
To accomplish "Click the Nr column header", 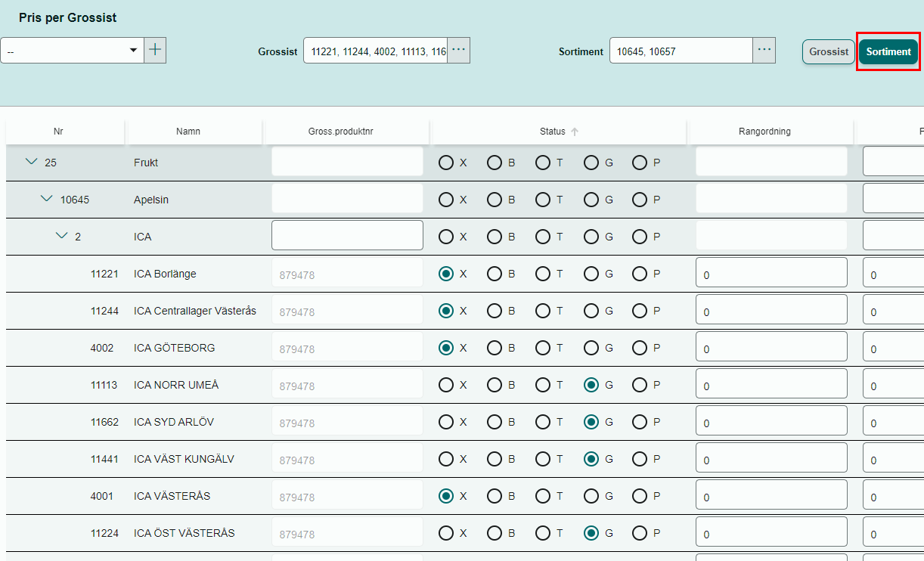I will (x=58, y=132).
